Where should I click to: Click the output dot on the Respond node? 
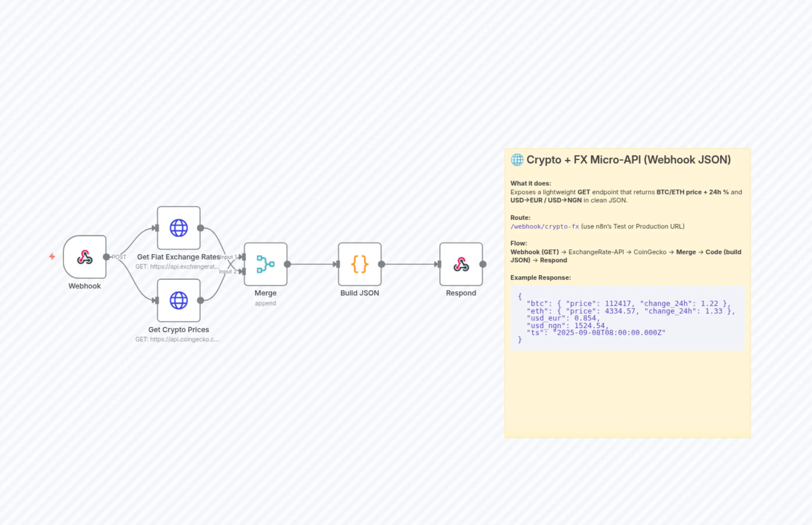(x=482, y=264)
